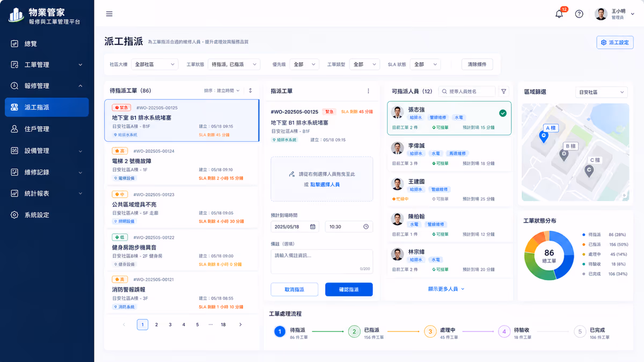Open the 區域篩選 日安社區 dropdown

(x=602, y=92)
